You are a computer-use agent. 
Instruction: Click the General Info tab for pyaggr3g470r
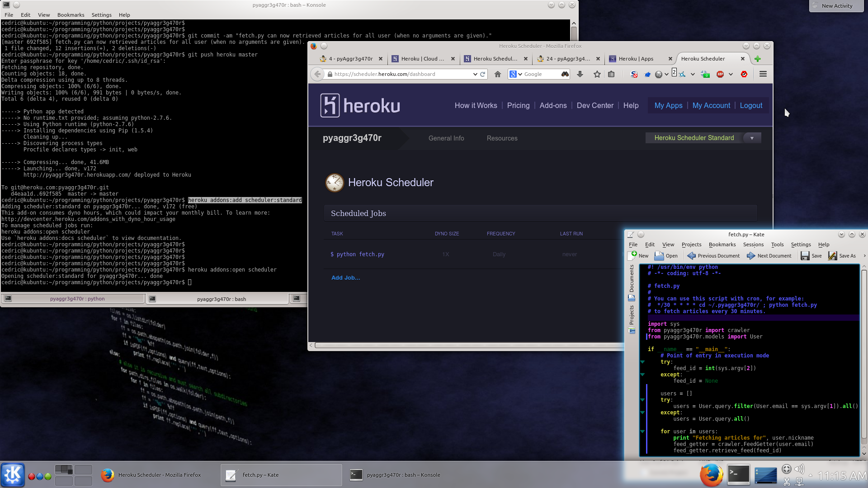click(x=446, y=138)
